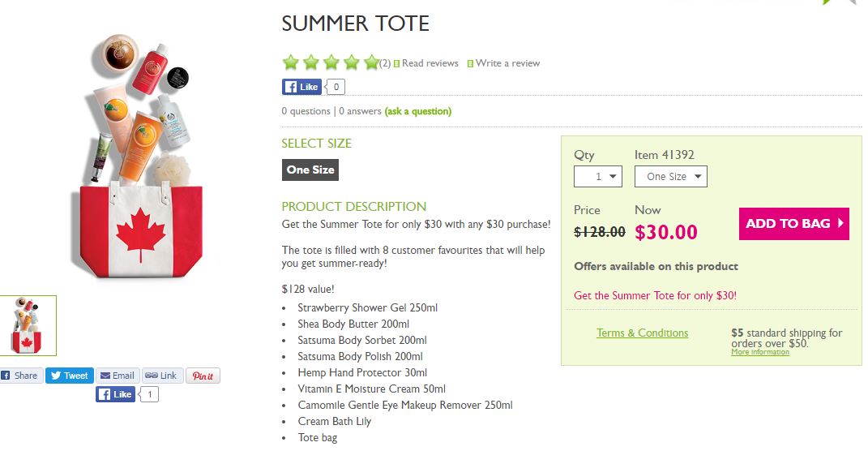Viewport: 868px width, 451px height.
Task: Click the main Summer Tote product image
Action: pos(146,158)
